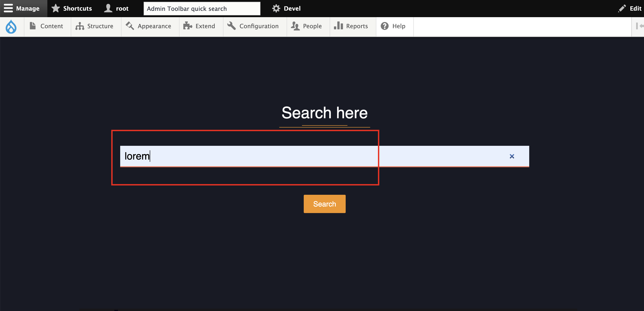This screenshot has width=644, height=311.
Task: Select the Configuration wrench icon
Action: (231, 26)
